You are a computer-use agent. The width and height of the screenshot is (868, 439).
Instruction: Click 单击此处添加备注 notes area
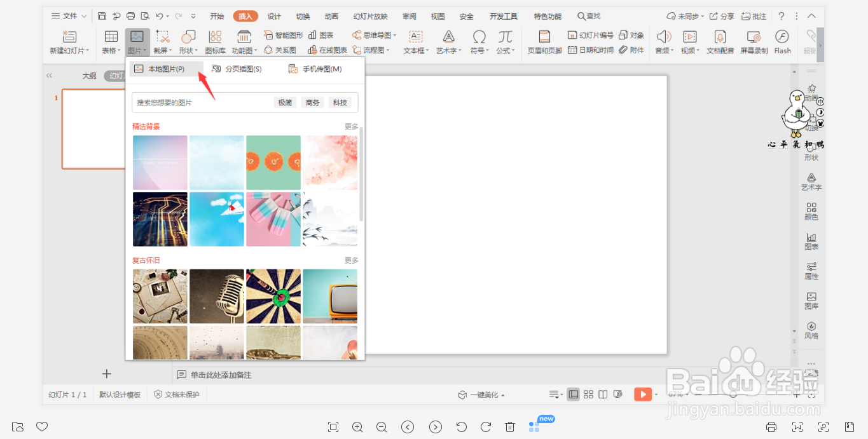pos(221,375)
